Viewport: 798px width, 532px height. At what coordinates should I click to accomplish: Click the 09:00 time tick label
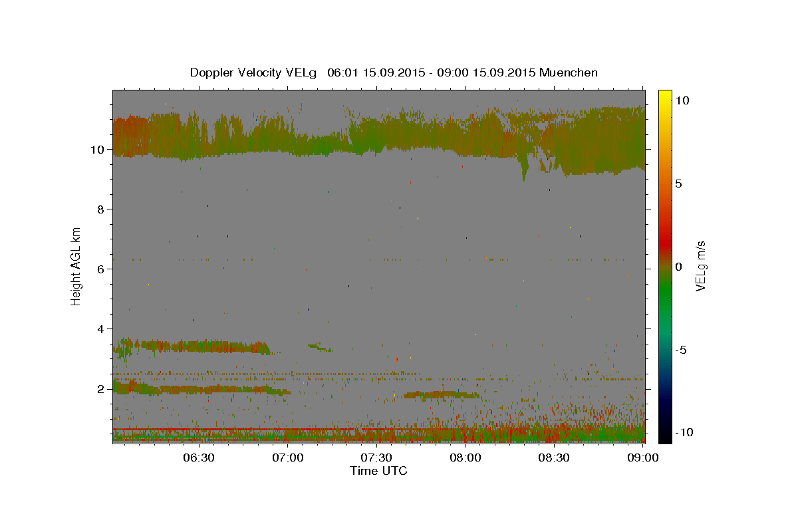(x=643, y=458)
